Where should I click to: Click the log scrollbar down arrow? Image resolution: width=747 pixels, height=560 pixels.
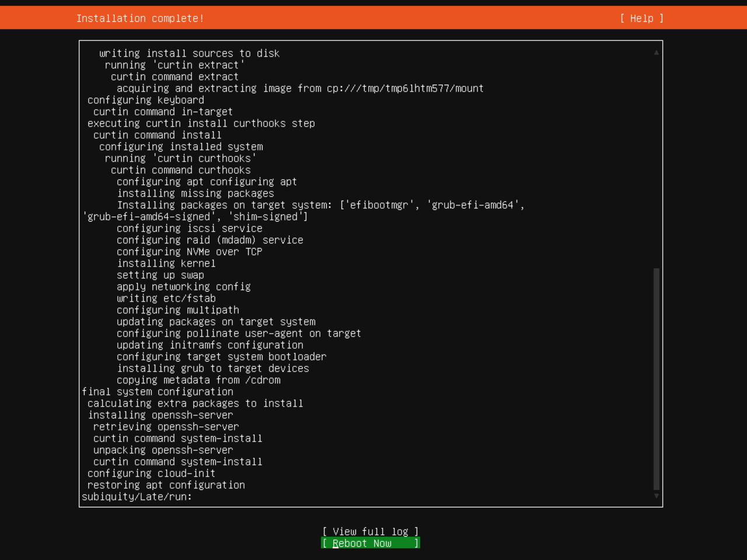(657, 496)
